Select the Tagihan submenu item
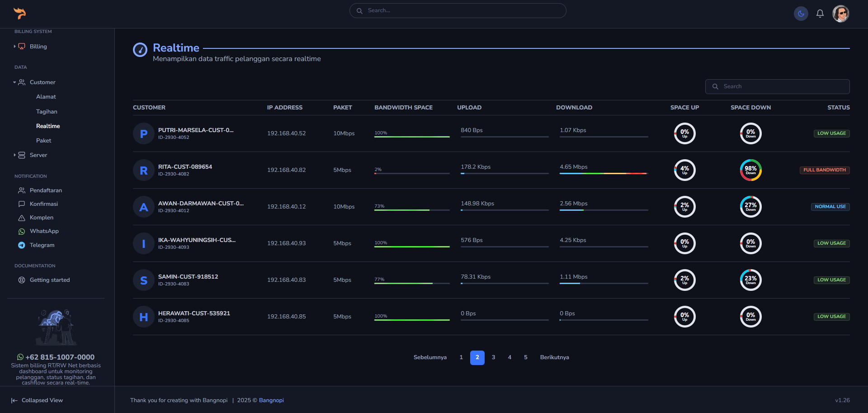 [47, 112]
